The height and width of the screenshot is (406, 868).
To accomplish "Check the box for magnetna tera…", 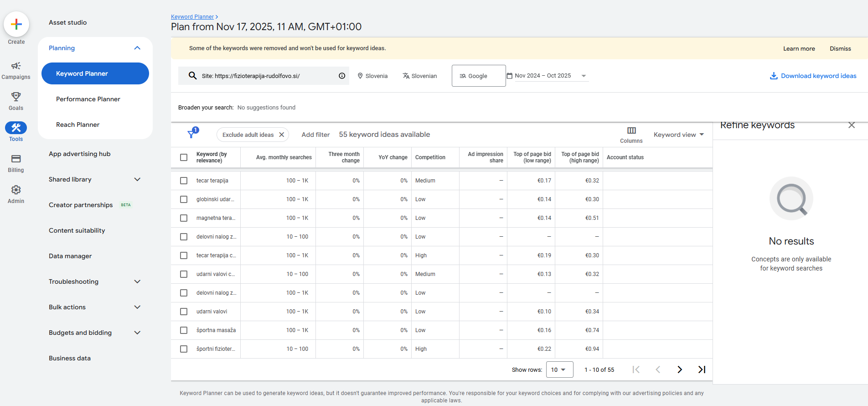I will (x=184, y=218).
